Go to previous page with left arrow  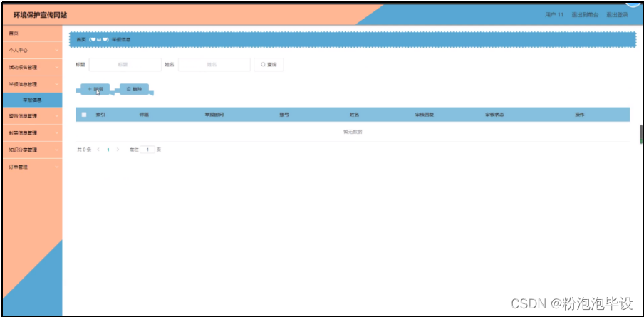click(98, 150)
